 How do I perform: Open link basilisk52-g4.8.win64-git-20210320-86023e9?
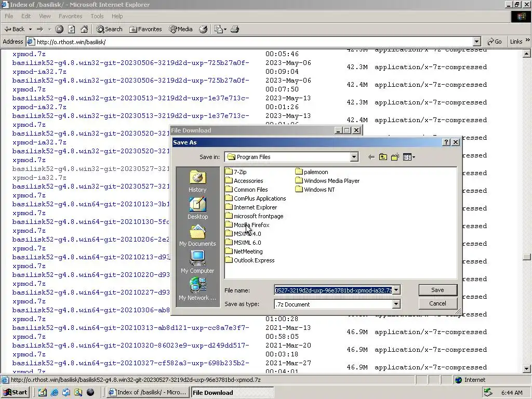tap(130, 350)
